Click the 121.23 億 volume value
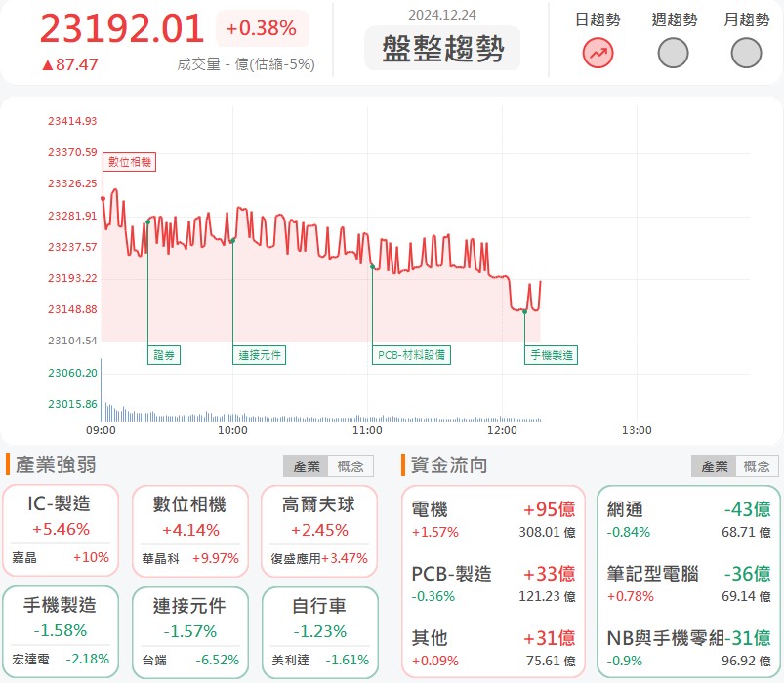Screen dimensions: 784x683 [x=547, y=596]
